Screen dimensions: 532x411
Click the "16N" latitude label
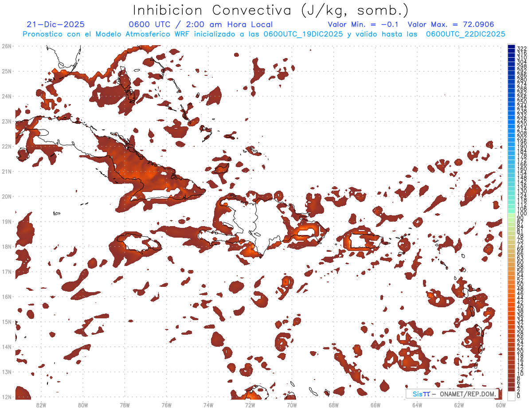pos(7,297)
